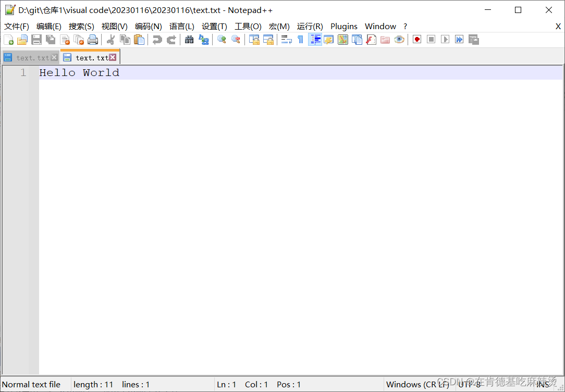Open the Document Map icon
This screenshot has height=392, width=565.
click(x=342, y=39)
